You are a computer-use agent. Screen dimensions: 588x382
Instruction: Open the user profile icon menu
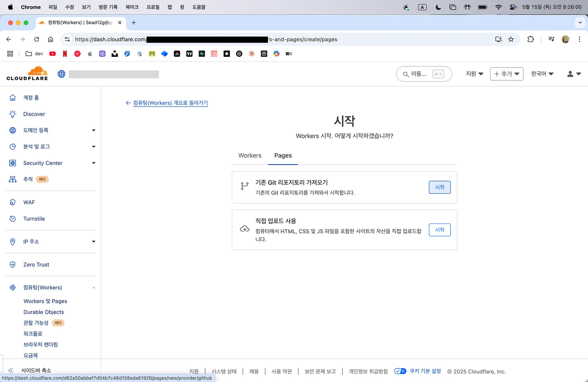[574, 74]
